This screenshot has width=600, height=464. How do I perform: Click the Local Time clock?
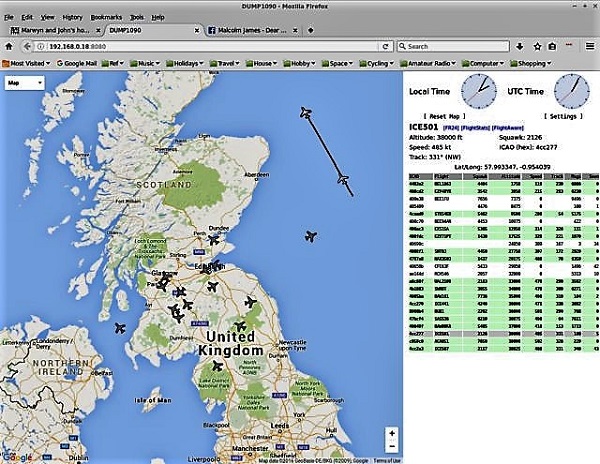478,91
